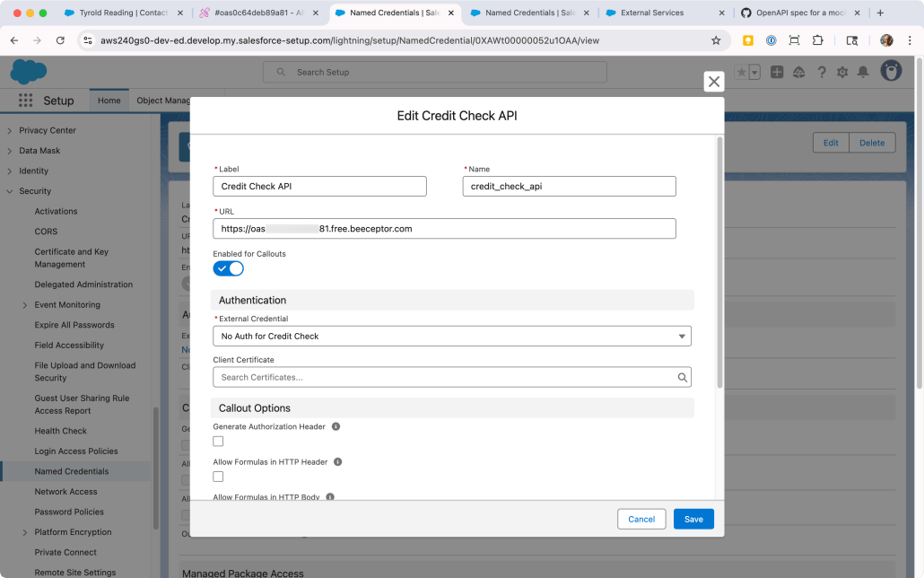Save the Credit Check API changes

[x=693, y=519]
